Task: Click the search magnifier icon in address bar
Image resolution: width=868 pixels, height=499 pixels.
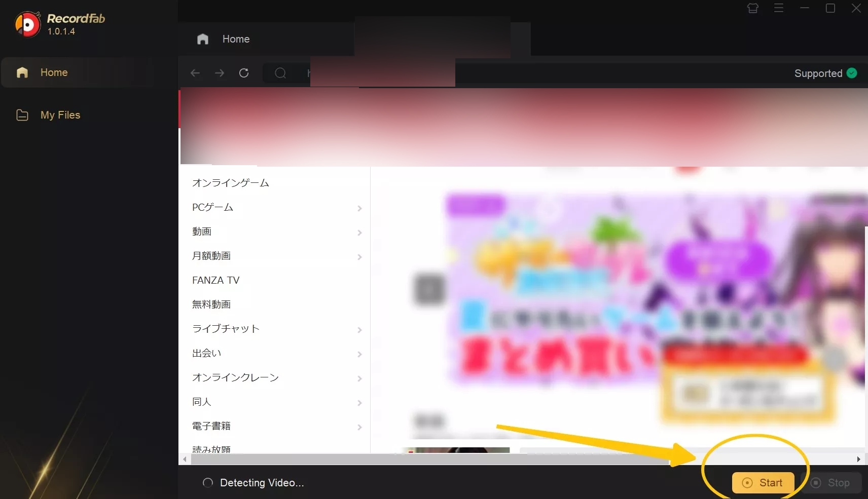Action: [280, 73]
